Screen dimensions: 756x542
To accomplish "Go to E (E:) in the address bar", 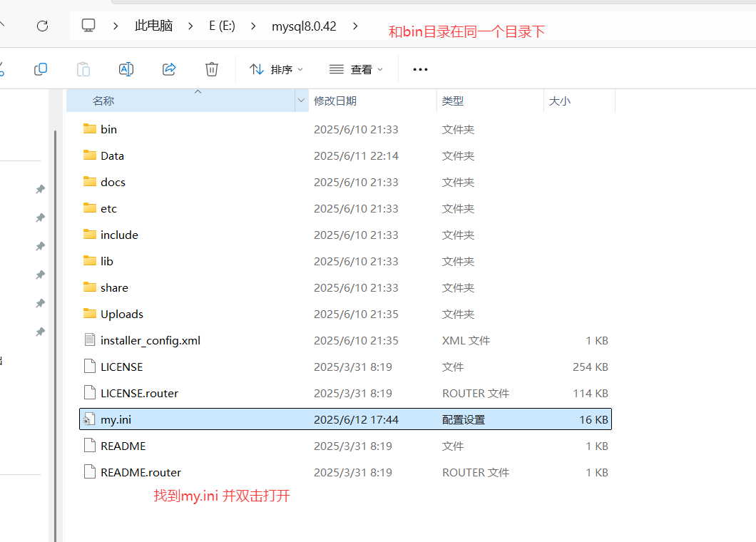I will point(223,26).
